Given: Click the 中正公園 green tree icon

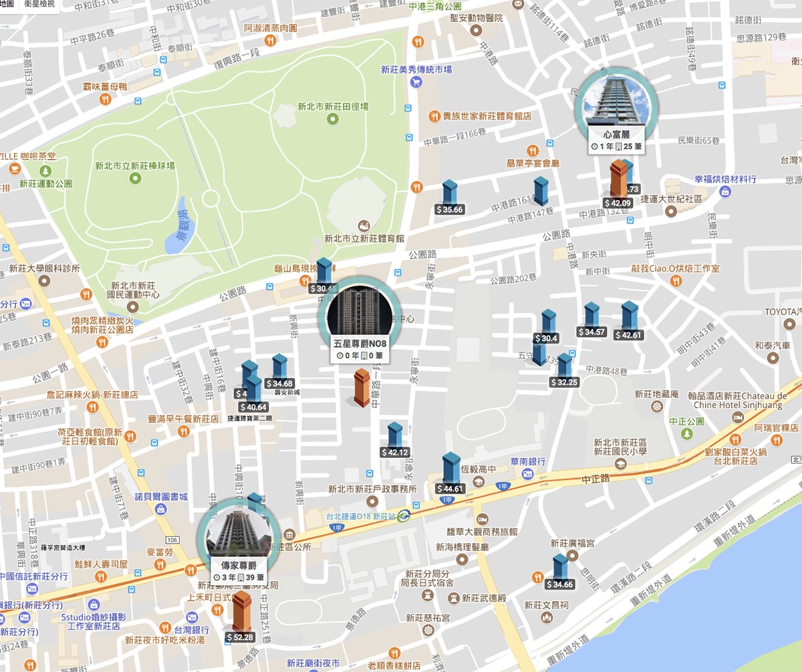Looking at the screenshot, I should click(687, 434).
